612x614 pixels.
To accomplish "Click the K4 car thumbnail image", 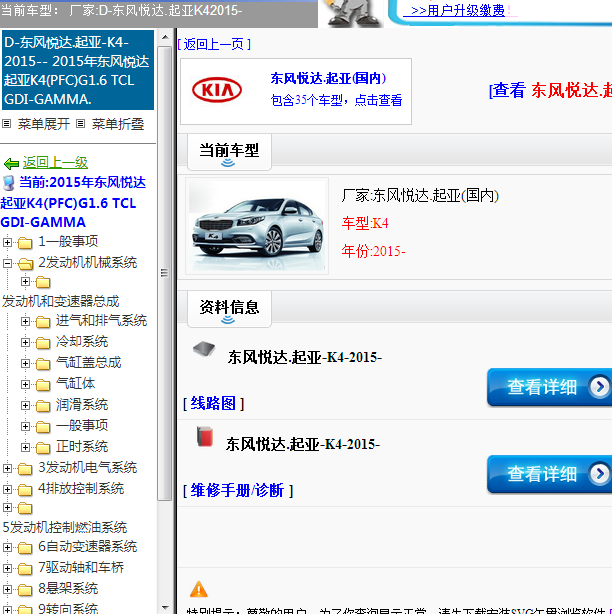I will pos(257,226).
